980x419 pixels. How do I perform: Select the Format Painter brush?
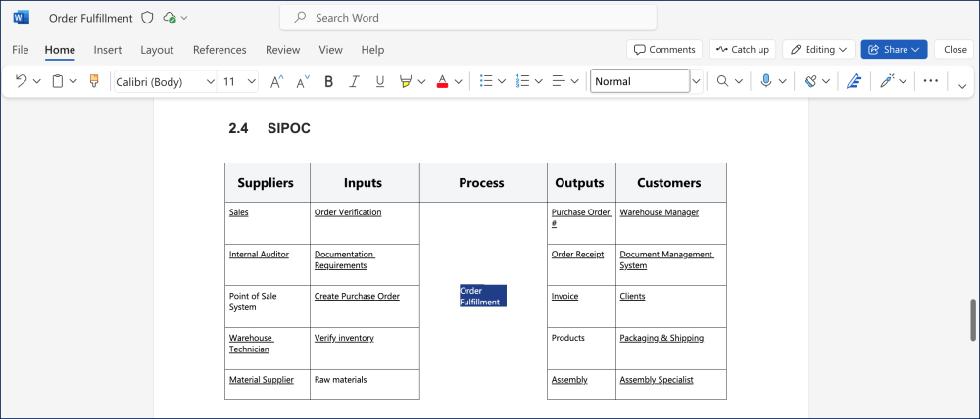tap(94, 82)
